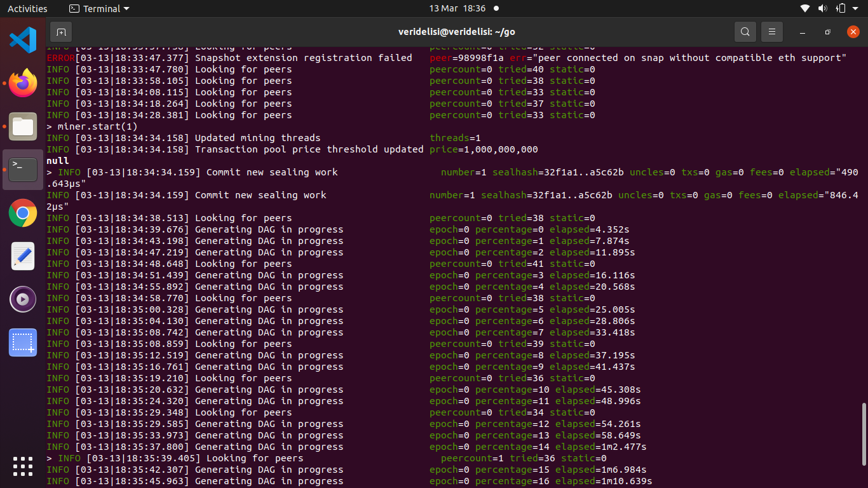
Task: Click the terminal vertical scrollbar thumb
Action: (863, 434)
